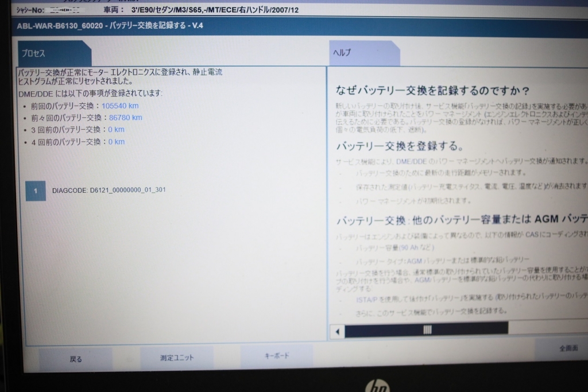Click the ISTA/P help bullet line
The height and width of the screenshot is (392, 588).
tap(472, 298)
